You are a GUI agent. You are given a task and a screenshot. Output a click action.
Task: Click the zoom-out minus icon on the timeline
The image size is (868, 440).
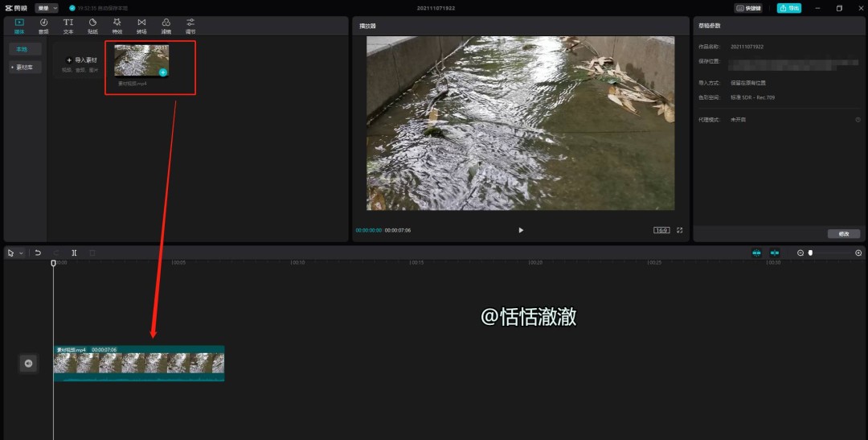tap(800, 253)
